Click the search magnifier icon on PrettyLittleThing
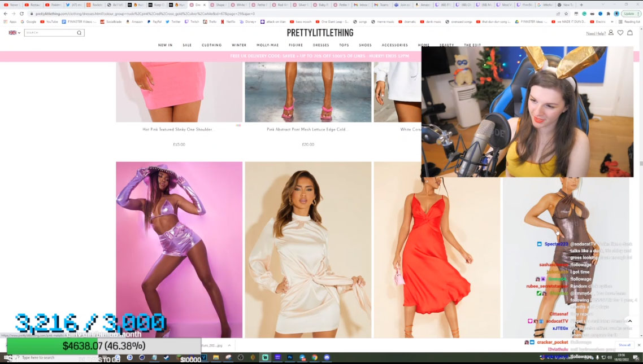643x364 pixels. pyautogui.click(x=79, y=33)
